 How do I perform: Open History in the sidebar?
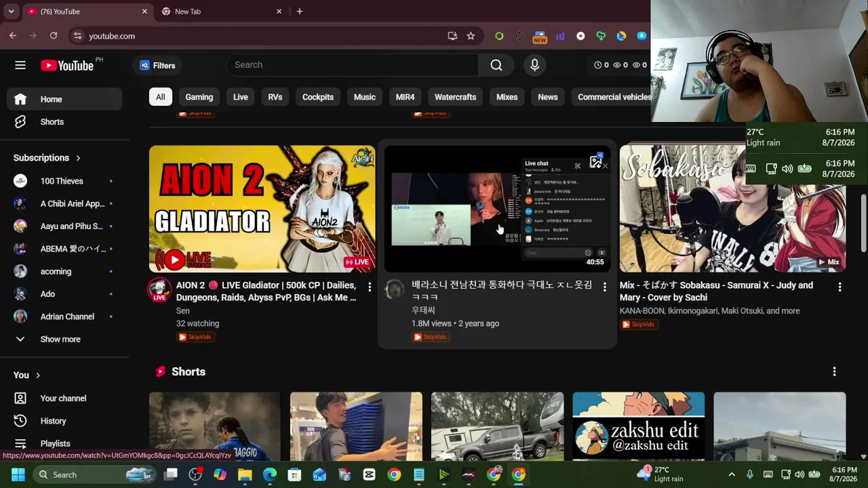click(65, 421)
